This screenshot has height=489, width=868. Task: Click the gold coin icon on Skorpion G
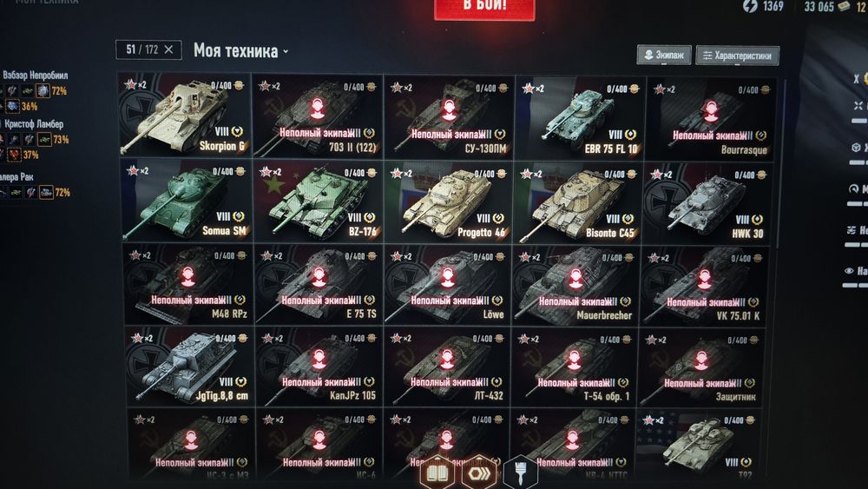[239, 85]
